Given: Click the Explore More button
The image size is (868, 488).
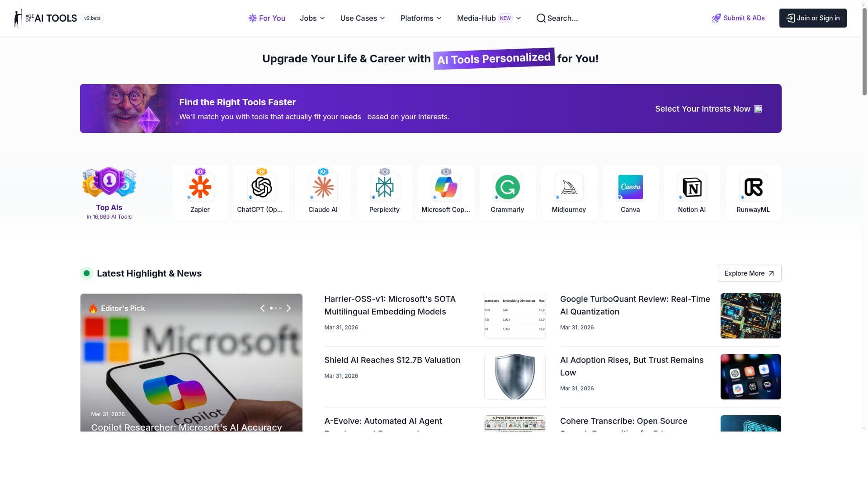Looking at the screenshot, I should click(749, 273).
